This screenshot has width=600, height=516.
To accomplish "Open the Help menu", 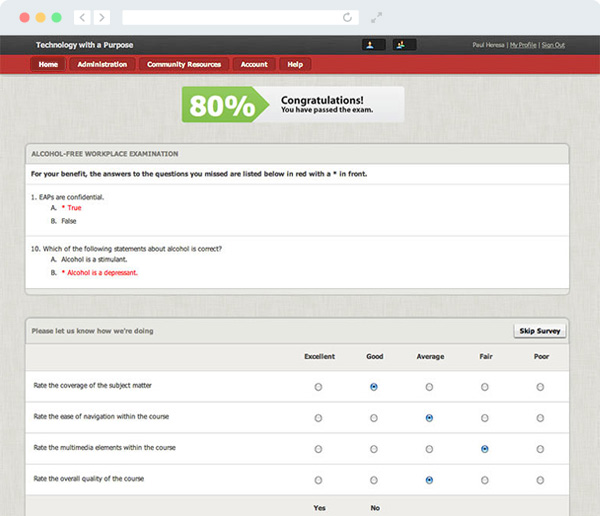I will [x=295, y=64].
